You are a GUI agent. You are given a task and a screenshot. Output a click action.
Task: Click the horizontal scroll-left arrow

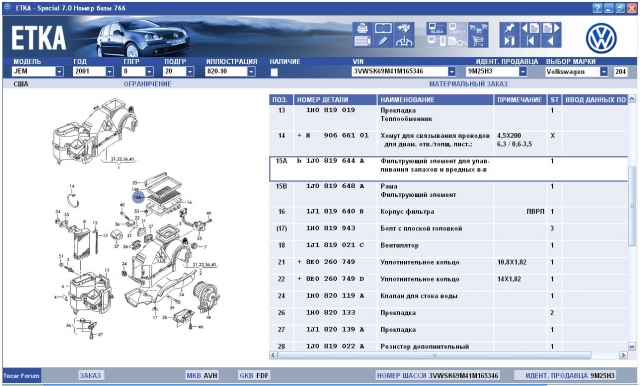pyautogui.click(x=273, y=355)
